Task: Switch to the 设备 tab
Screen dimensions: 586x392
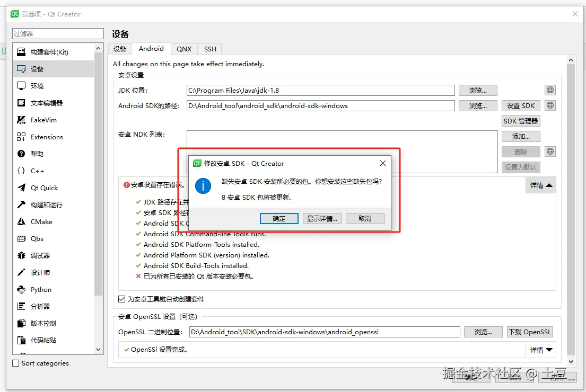Action: (x=120, y=49)
